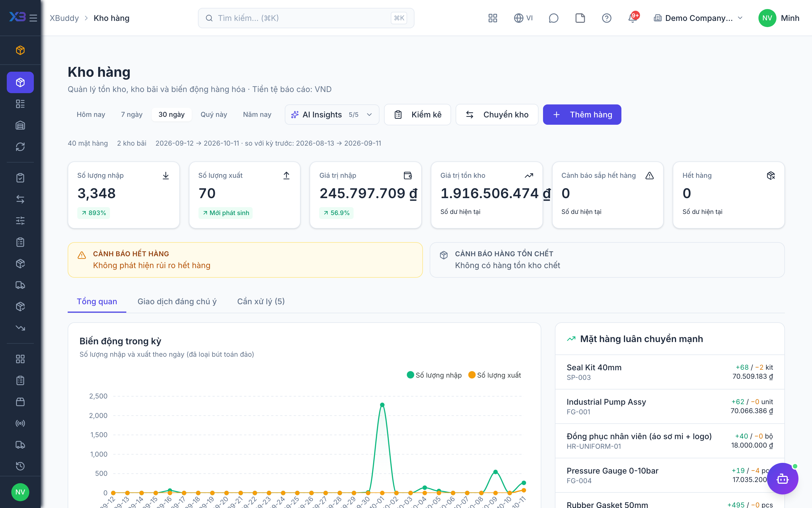Open the Minh user profile menu
This screenshot has height=508, width=812.
pos(779,18)
